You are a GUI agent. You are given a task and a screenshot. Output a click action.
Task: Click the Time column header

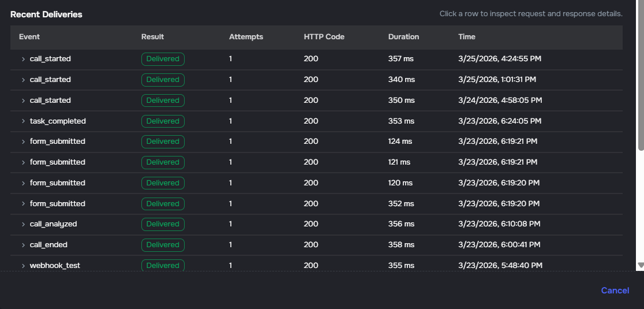(x=466, y=37)
